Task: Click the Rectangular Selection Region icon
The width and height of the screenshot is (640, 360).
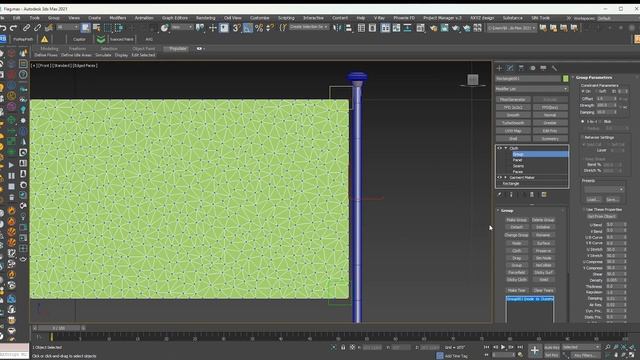Action: (108, 28)
